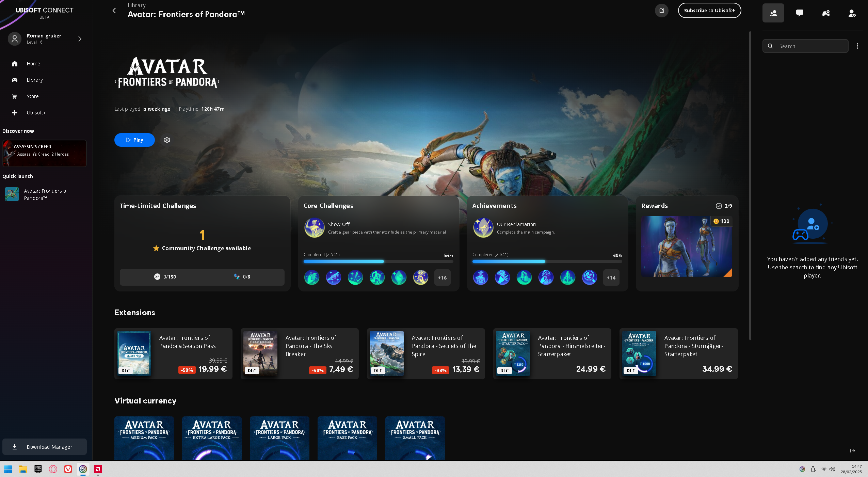Open the external share icon near Subscribe
This screenshot has width=868, height=477.
click(661, 11)
